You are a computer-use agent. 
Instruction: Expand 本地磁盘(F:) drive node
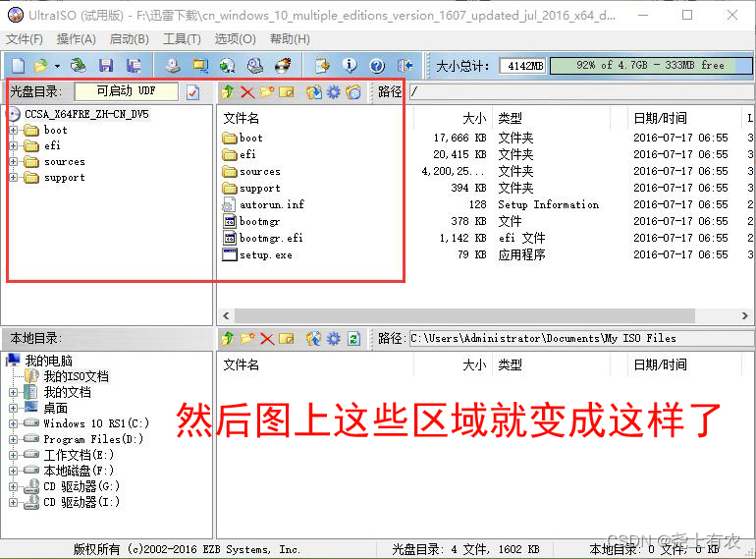tap(14, 471)
